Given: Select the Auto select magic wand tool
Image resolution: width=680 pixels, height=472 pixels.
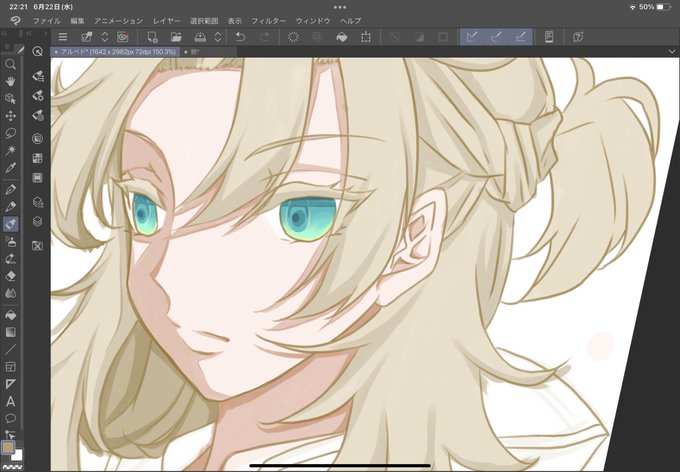Looking at the screenshot, I should click(10, 150).
